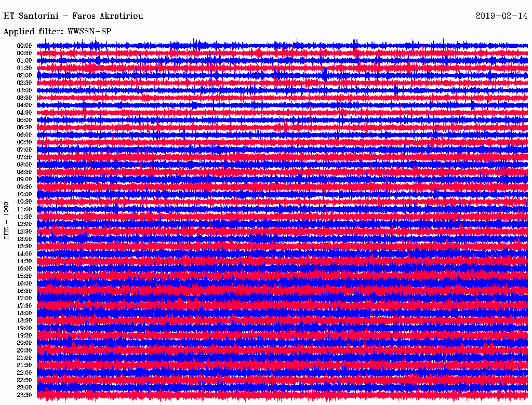
Task: Select the 06:30 time label
Action: click(24, 142)
